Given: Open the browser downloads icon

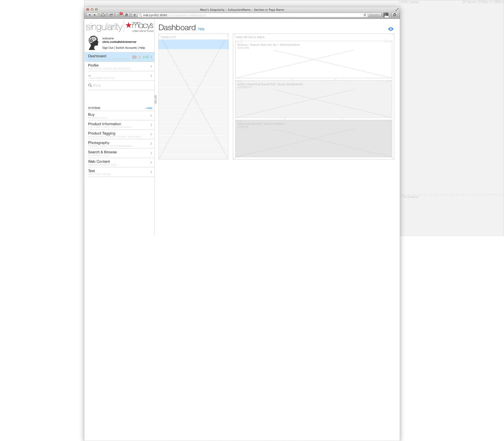Looking at the screenshot, I should (x=395, y=15).
